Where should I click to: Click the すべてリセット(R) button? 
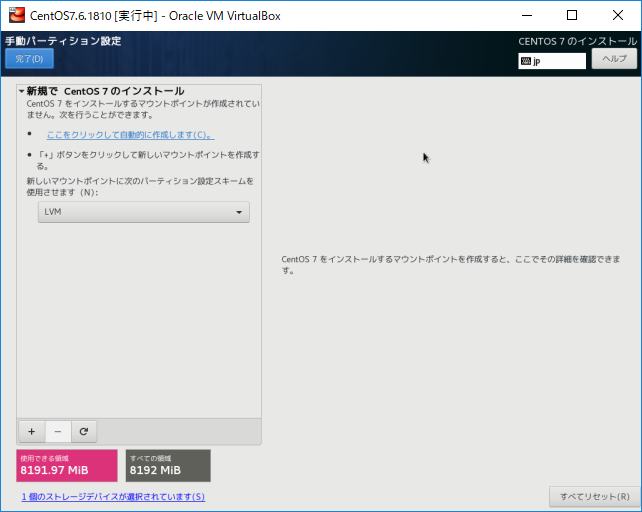[595, 496]
